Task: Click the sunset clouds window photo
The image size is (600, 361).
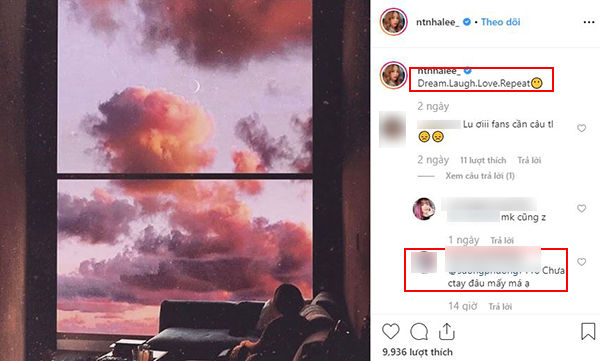Action: pyautogui.click(x=185, y=180)
